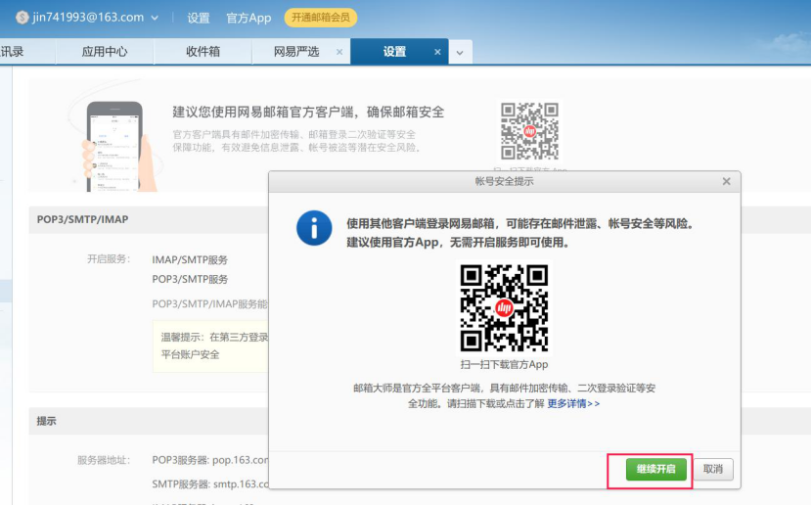
Task: Click the blue info icon in dialog
Action: pos(314,228)
